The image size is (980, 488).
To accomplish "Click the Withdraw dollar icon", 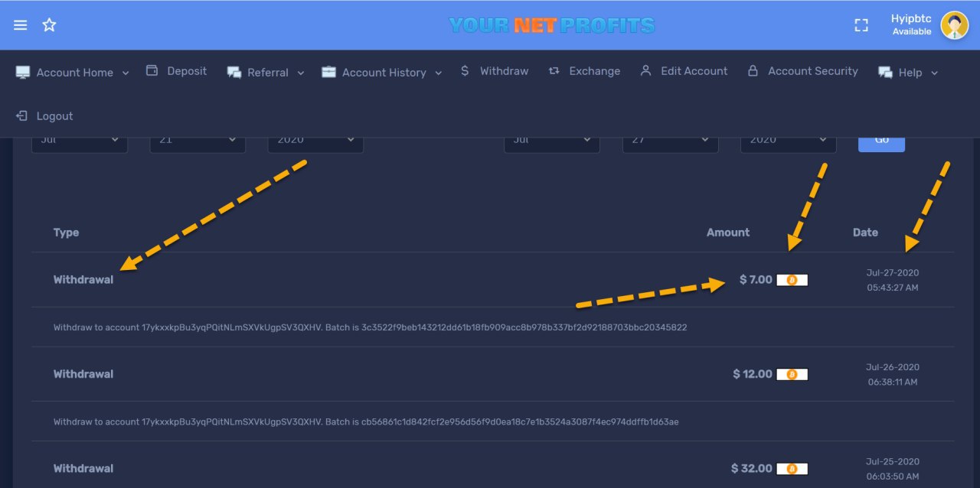I will pos(465,70).
